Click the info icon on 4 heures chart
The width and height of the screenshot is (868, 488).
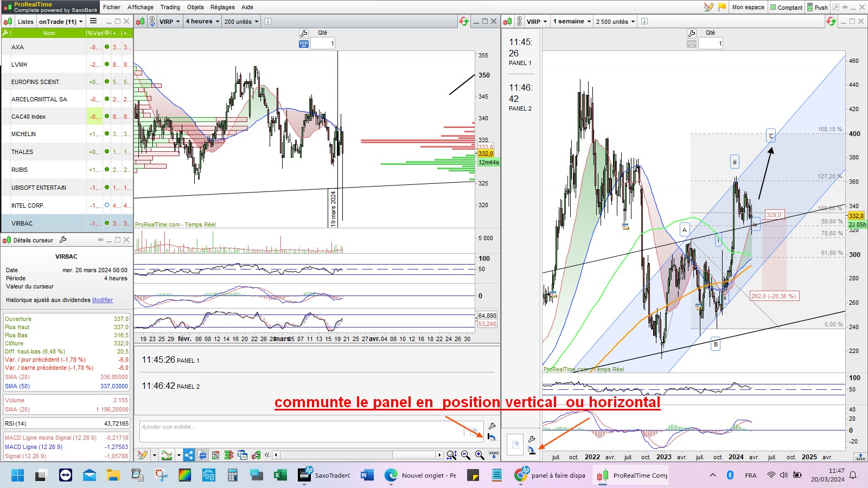point(268,22)
